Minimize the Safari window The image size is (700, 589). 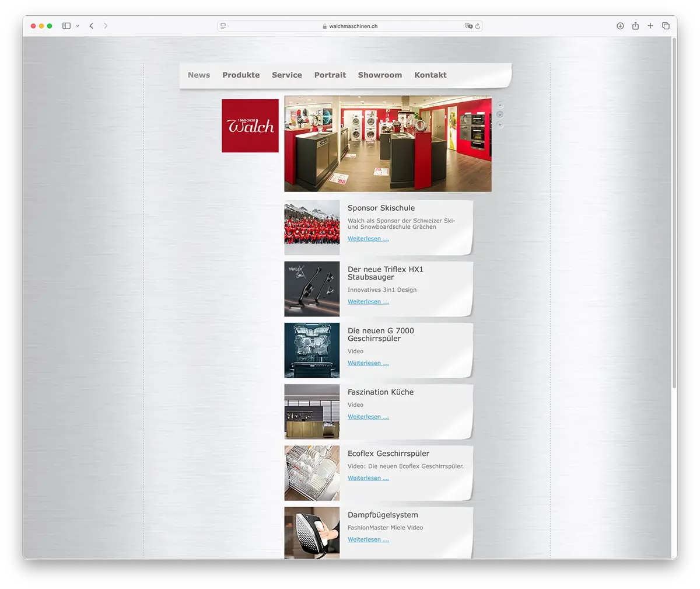(x=41, y=26)
